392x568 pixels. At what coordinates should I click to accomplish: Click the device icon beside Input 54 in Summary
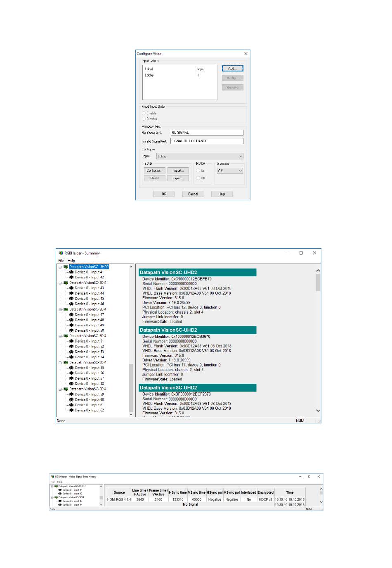(x=71, y=357)
